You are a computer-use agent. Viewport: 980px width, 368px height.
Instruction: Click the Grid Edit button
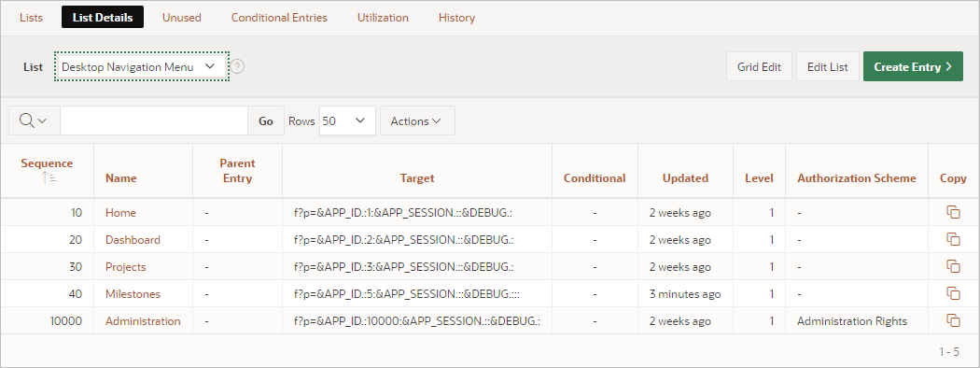click(760, 66)
